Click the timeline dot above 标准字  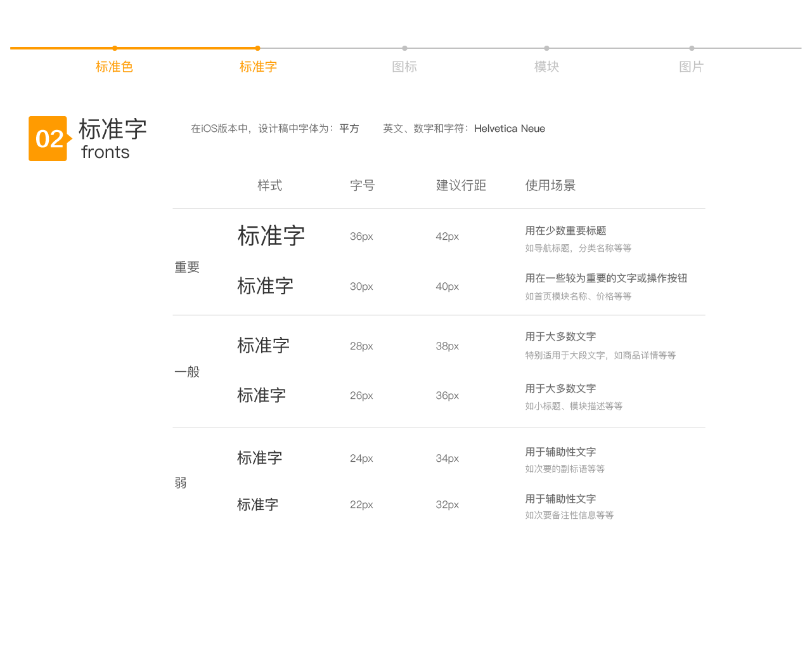[x=257, y=48]
